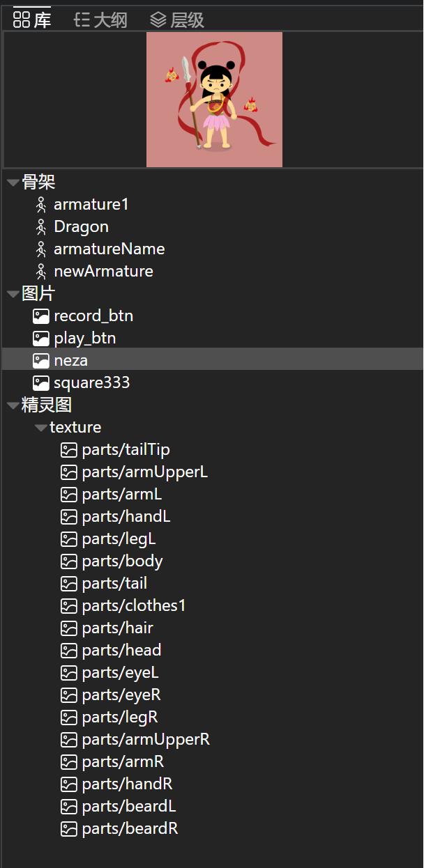Switch to the 大纲 tab
424x868 pixels.
click(100, 20)
